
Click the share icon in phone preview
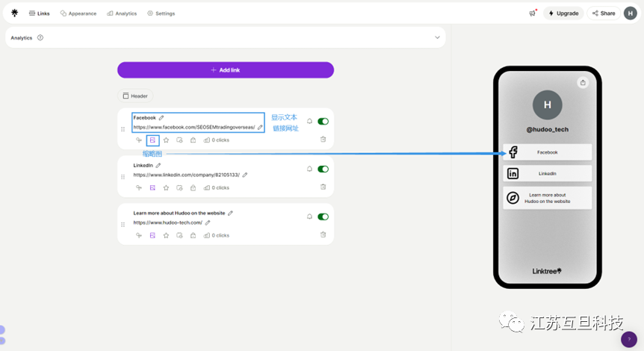(583, 82)
